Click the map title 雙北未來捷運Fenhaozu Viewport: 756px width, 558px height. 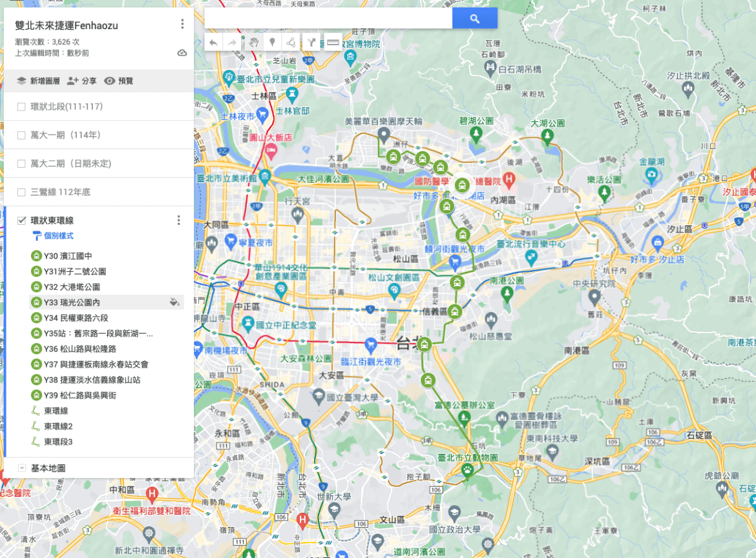(x=67, y=26)
